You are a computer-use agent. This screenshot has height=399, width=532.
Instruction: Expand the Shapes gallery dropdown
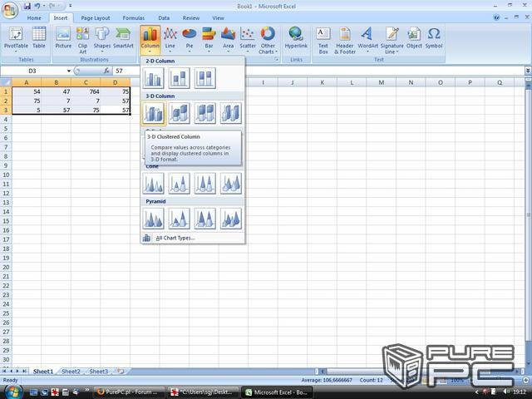(101, 40)
